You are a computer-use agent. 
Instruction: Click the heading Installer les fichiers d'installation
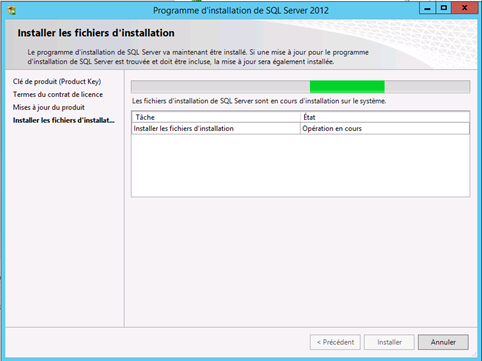coord(96,33)
